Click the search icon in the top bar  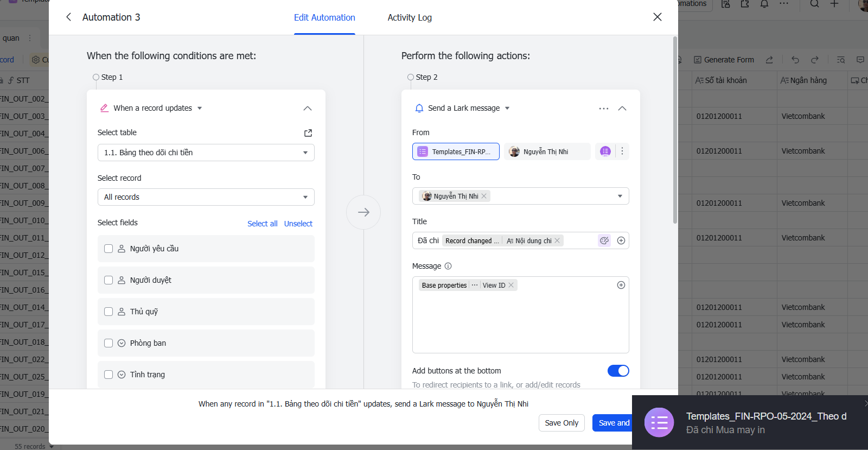815,4
